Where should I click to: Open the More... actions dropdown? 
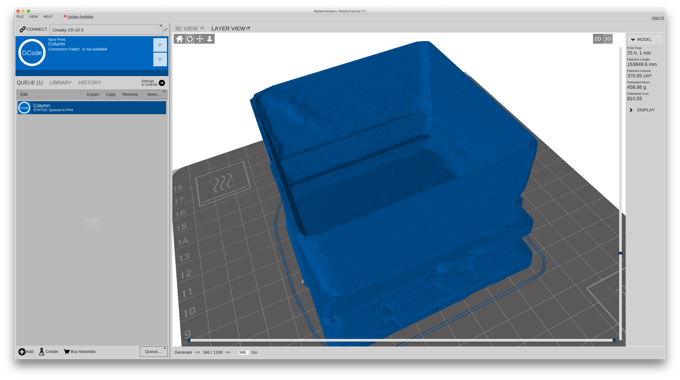click(x=154, y=94)
